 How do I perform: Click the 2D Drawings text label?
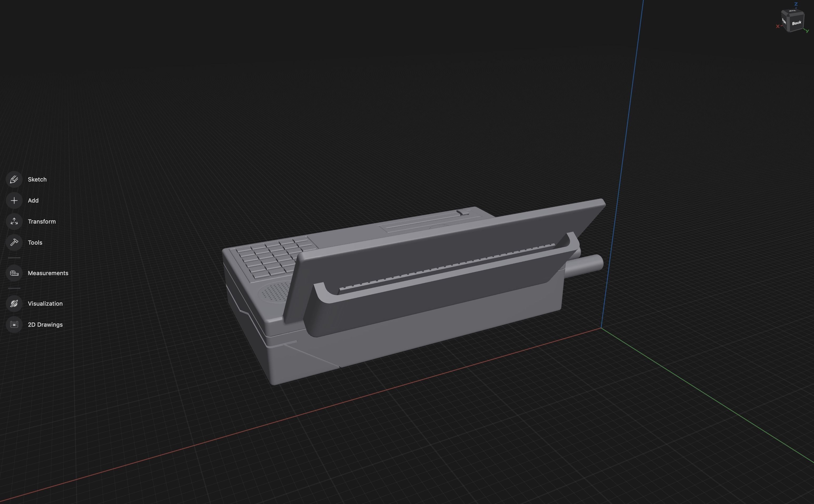pyautogui.click(x=45, y=324)
